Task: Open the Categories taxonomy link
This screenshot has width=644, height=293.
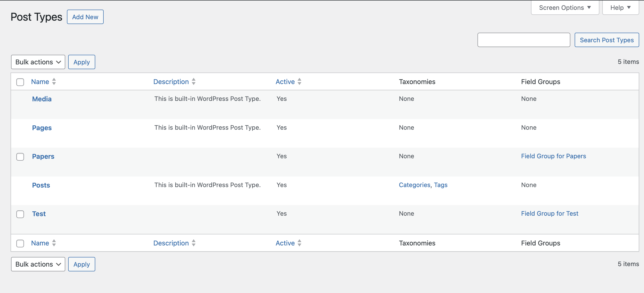Action: coord(414,185)
